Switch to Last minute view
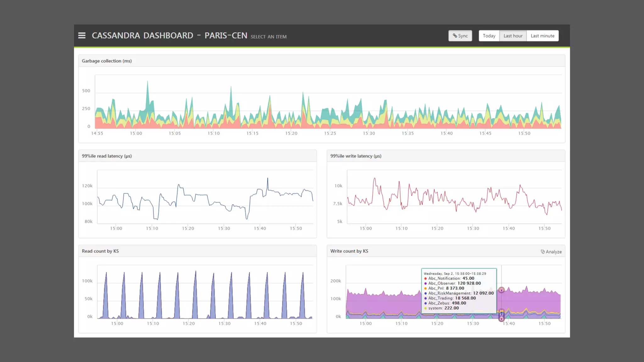 pos(542,36)
